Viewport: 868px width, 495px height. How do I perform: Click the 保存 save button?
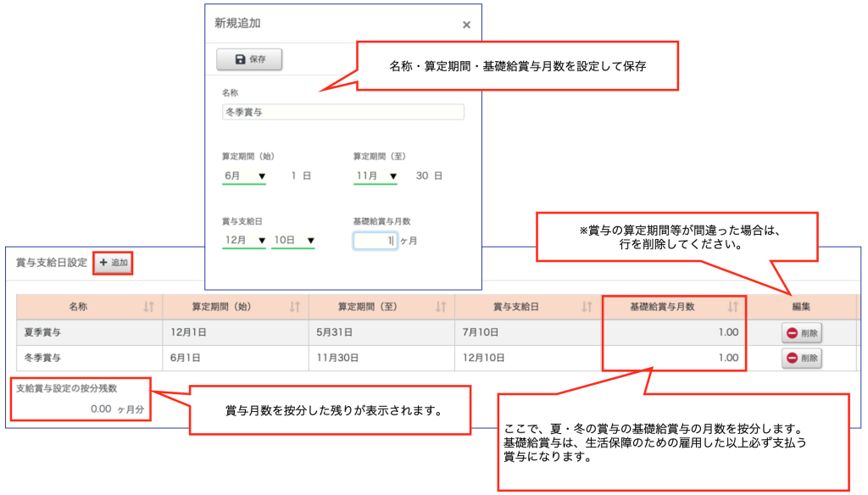tap(249, 59)
